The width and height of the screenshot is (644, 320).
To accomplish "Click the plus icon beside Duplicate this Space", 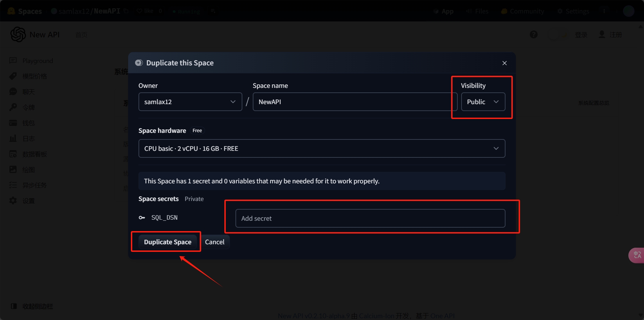I will tap(139, 63).
